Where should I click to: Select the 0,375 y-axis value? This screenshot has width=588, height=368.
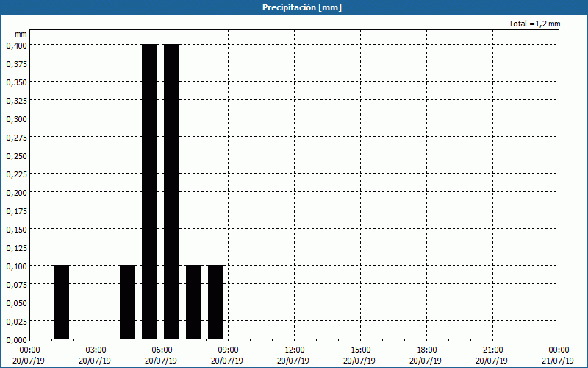(16, 63)
